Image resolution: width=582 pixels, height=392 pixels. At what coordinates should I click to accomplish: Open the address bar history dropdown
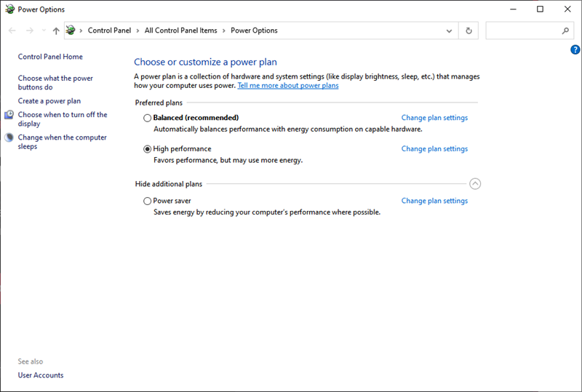[450, 31]
